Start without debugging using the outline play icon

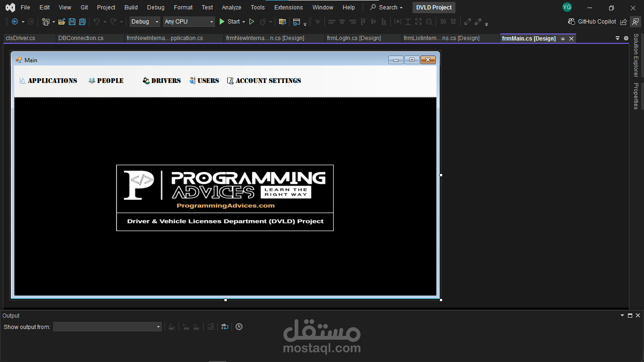(x=252, y=22)
